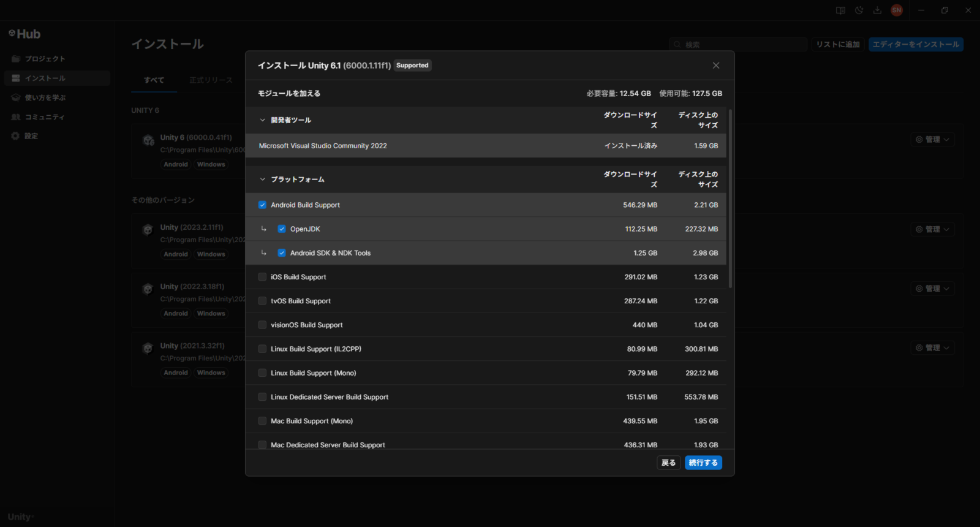Image resolution: width=980 pixels, height=527 pixels.
Task: Open 使い方を学ぶ in the sidebar
Action: pos(57,97)
